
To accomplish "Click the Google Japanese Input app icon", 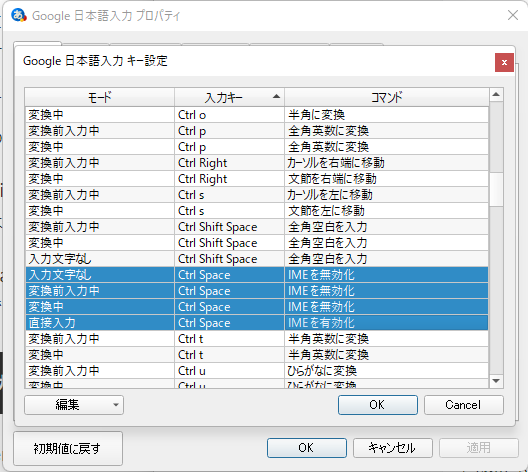I will 19,15.
